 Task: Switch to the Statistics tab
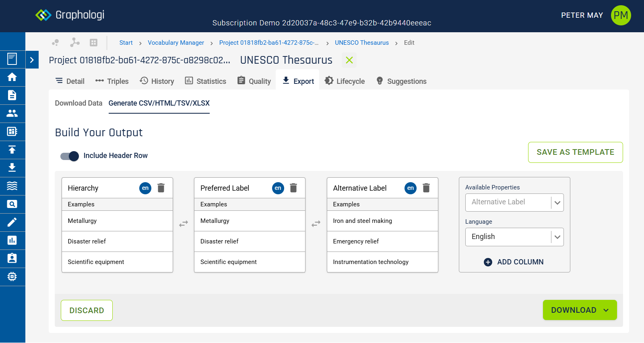tap(206, 81)
